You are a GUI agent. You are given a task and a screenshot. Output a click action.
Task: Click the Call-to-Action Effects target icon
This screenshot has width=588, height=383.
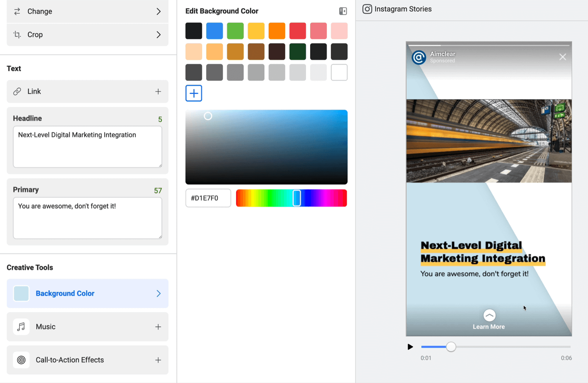point(21,360)
